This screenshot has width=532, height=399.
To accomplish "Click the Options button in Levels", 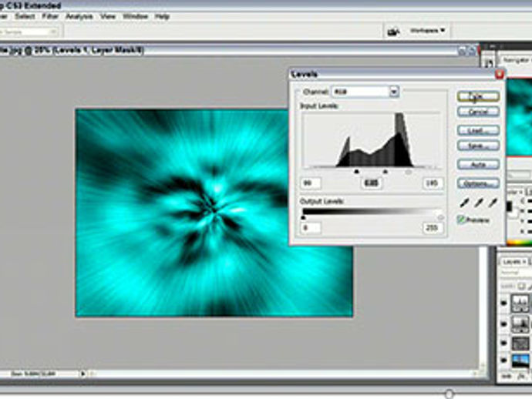I will 478,183.
